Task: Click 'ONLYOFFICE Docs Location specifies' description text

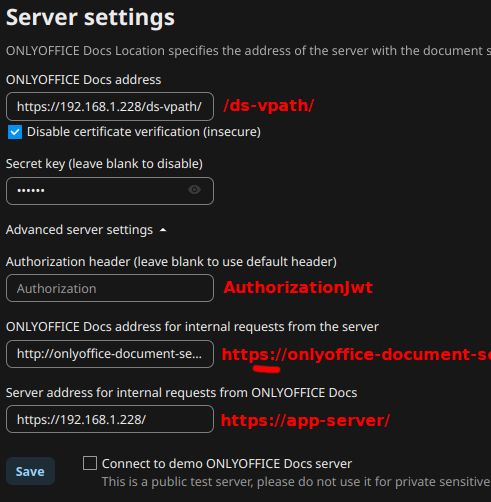Action: click(248, 51)
